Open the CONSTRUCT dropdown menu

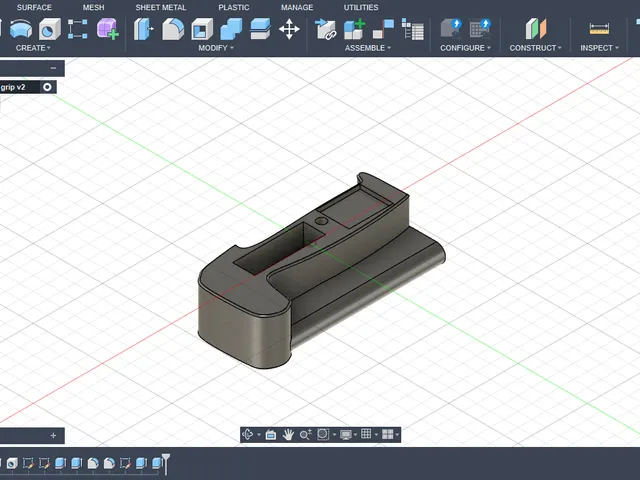[x=536, y=48]
